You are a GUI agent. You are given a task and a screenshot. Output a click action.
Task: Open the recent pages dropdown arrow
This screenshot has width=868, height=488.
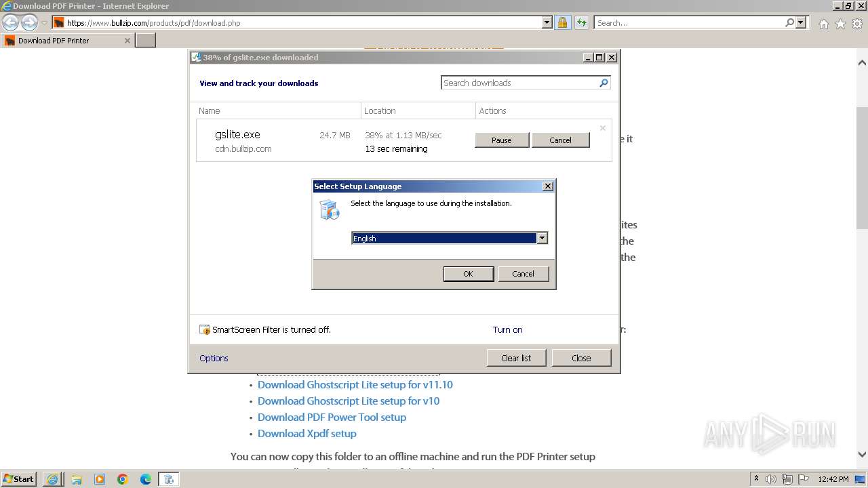point(44,23)
